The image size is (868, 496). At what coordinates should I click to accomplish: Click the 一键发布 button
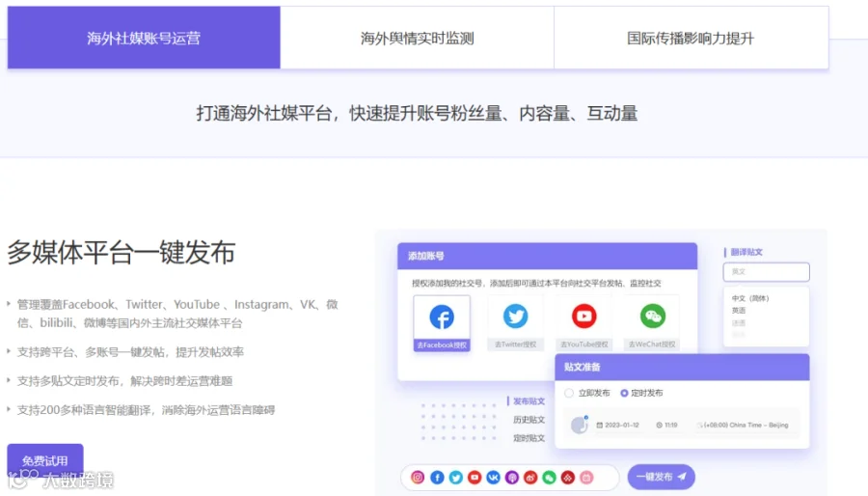point(661,477)
